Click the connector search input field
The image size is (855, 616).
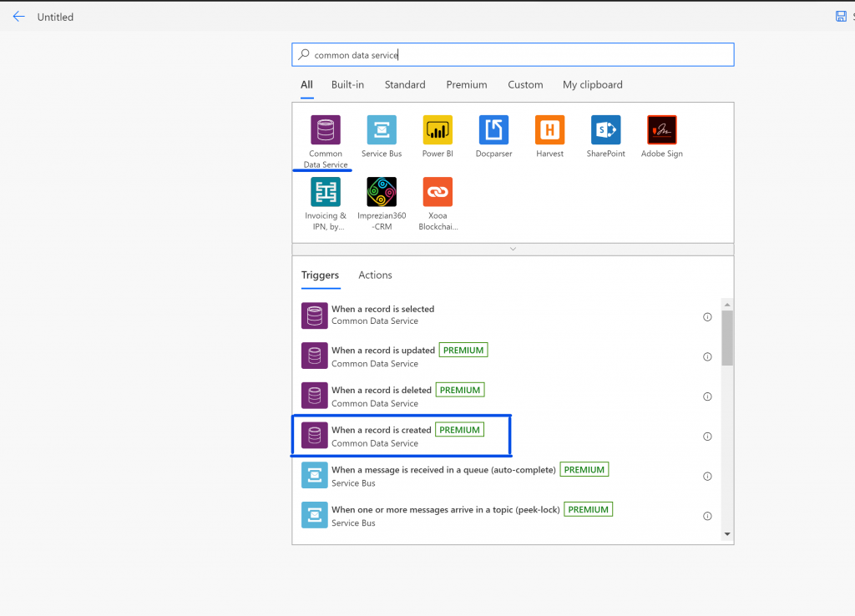coord(514,54)
